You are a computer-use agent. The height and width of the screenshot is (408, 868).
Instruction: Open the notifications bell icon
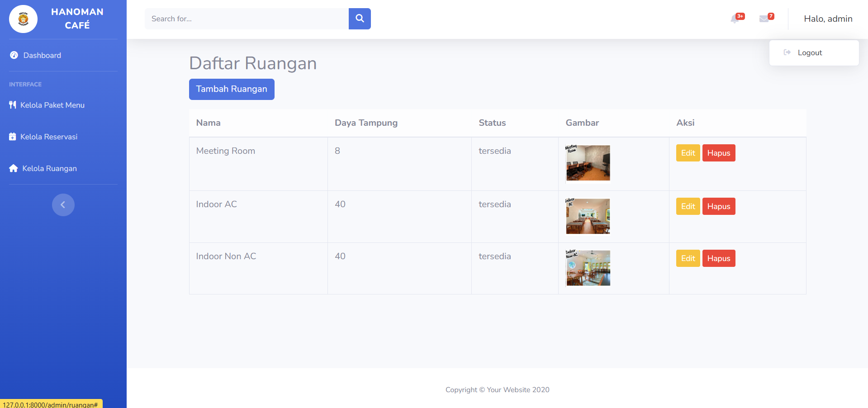click(x=735, y=19)
